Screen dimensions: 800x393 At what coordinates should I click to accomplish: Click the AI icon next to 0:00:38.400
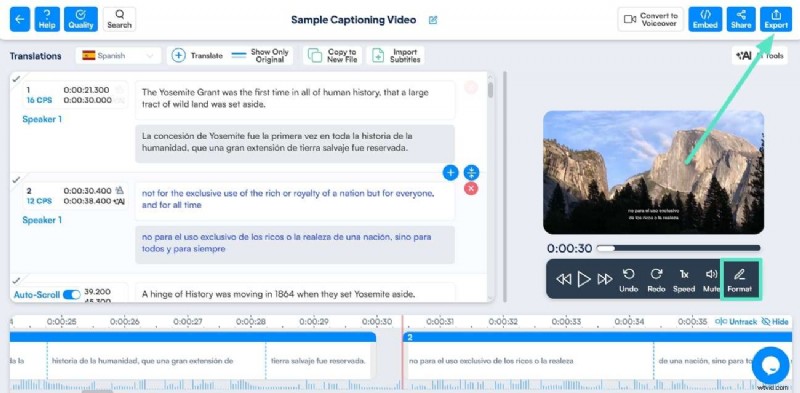(x=119, y=201)
